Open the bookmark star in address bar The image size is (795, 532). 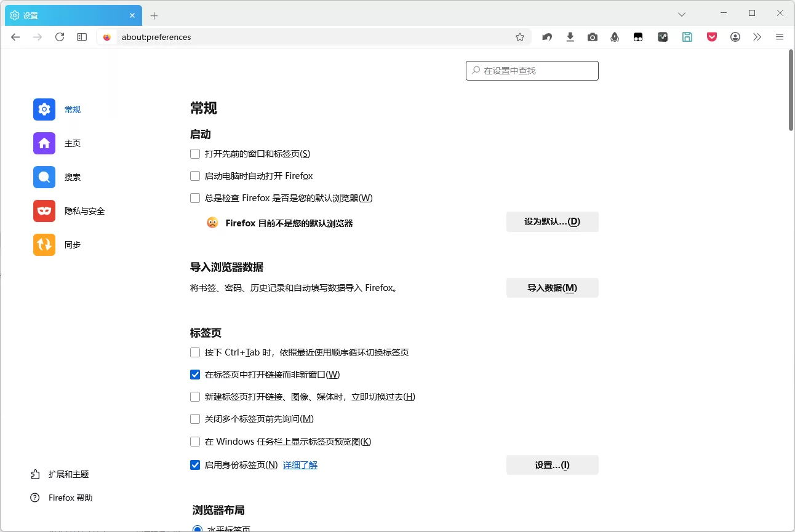pos(520,37)
